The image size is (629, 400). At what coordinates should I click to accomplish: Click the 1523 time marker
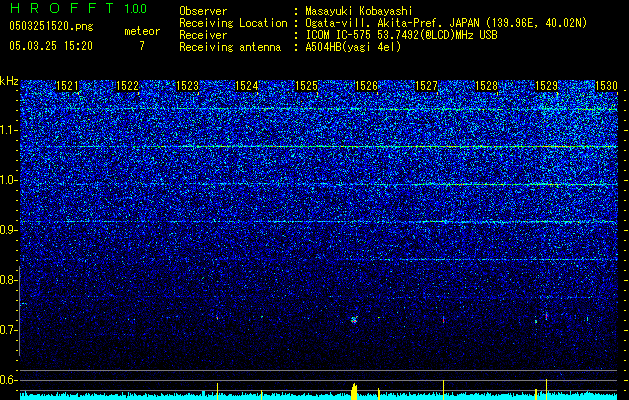pyautogui.click(x=187, y=86)
